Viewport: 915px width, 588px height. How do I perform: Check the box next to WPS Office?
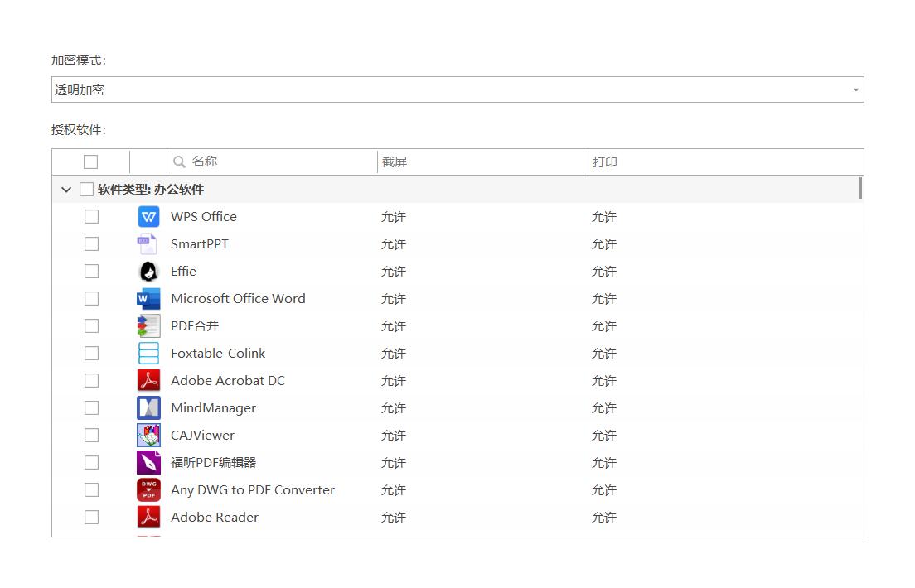[x=91, y=217]
